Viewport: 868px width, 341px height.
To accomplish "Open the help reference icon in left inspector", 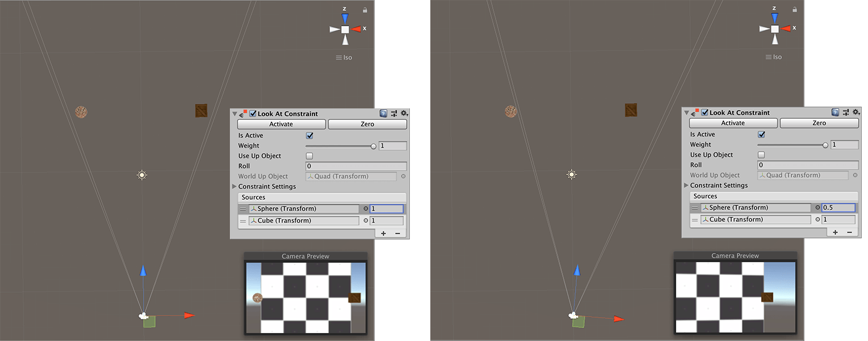I will (x=383, y=113).
